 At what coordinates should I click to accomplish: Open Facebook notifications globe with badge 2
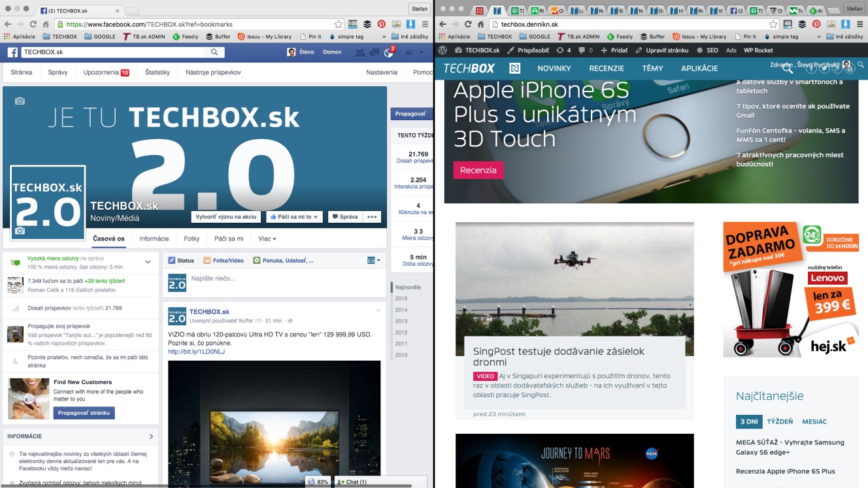pos(389,52)
